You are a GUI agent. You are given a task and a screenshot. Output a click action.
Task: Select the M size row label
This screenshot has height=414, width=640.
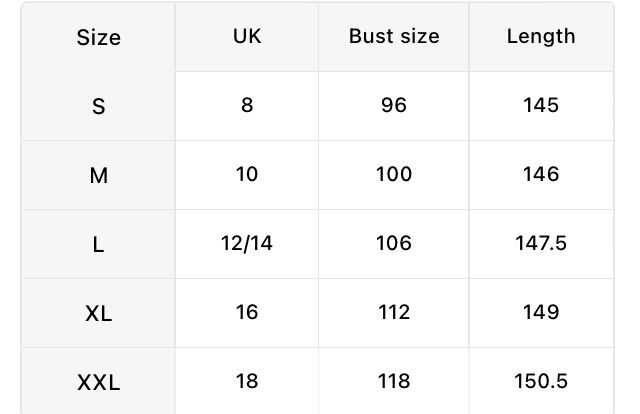98,175
